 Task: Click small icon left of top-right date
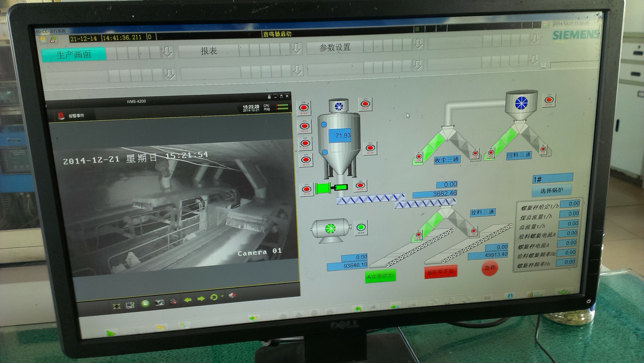point(546,24)
